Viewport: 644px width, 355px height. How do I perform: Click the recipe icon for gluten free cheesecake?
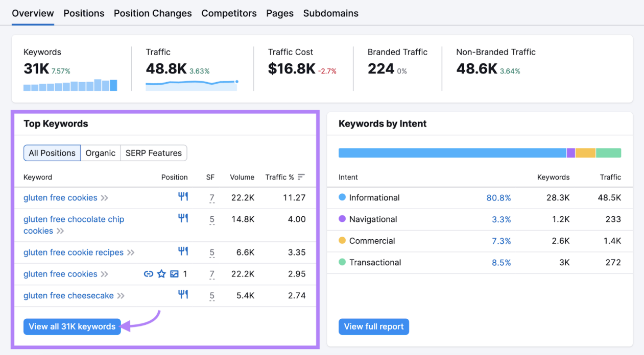click(x=183, y=294)
